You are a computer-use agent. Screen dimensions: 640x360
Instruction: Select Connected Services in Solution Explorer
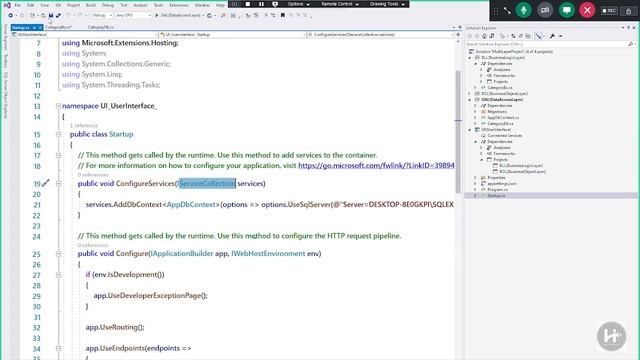tap(505, 136)
